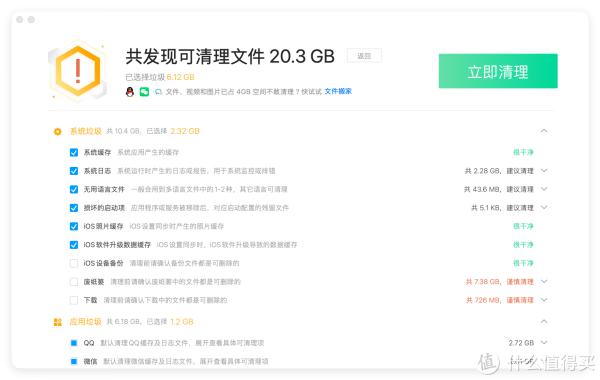
Task: Uncheck the 系统缓存 checkbox
Action: coord(74,152)
